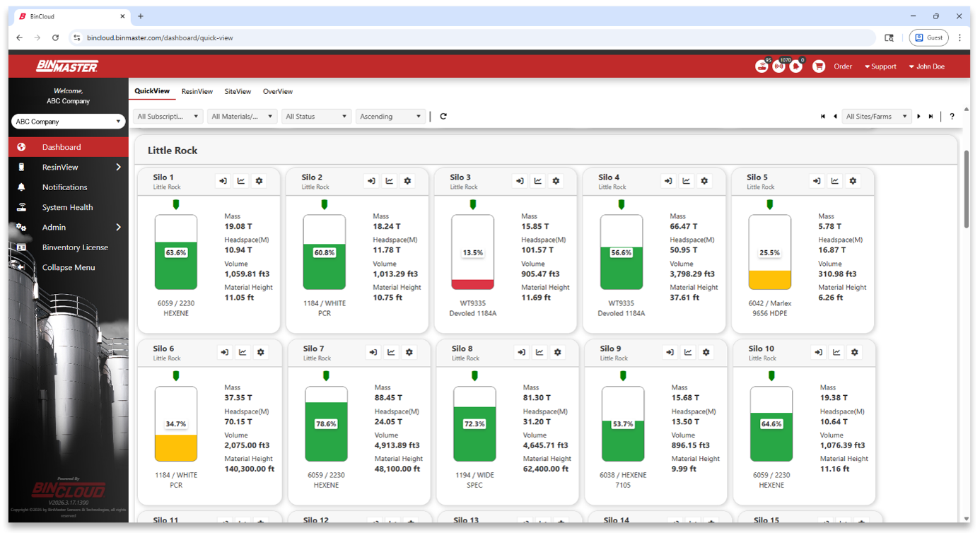
Task: Open the help question mark icon
Action: tap(952, 117)
